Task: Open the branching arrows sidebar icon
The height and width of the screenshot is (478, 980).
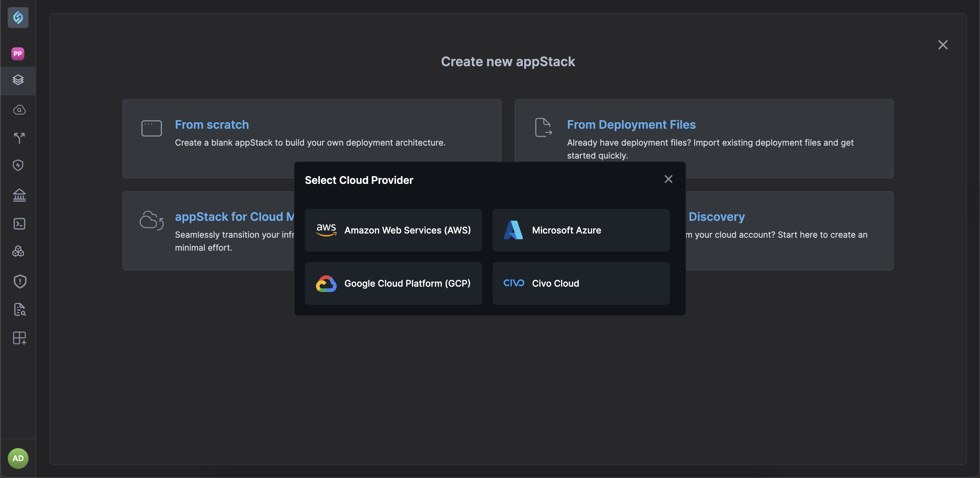Action: (x=19, y=138)
